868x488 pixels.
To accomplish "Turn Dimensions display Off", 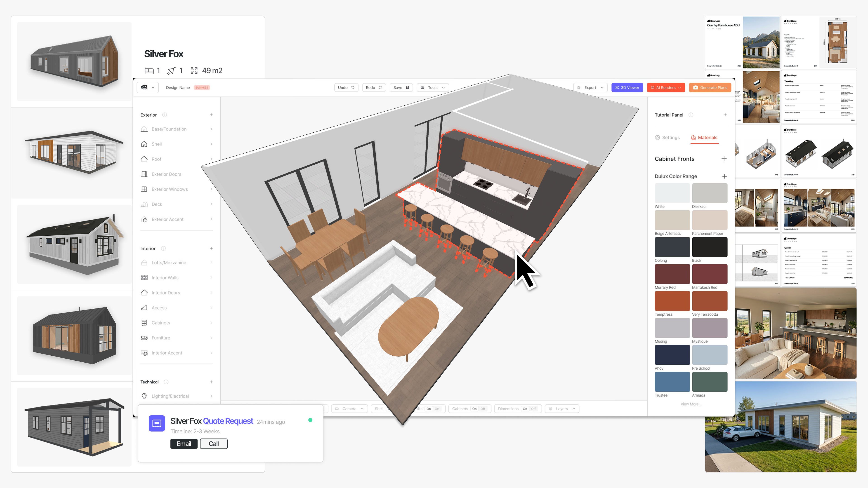I will click(x=533, y=409).
